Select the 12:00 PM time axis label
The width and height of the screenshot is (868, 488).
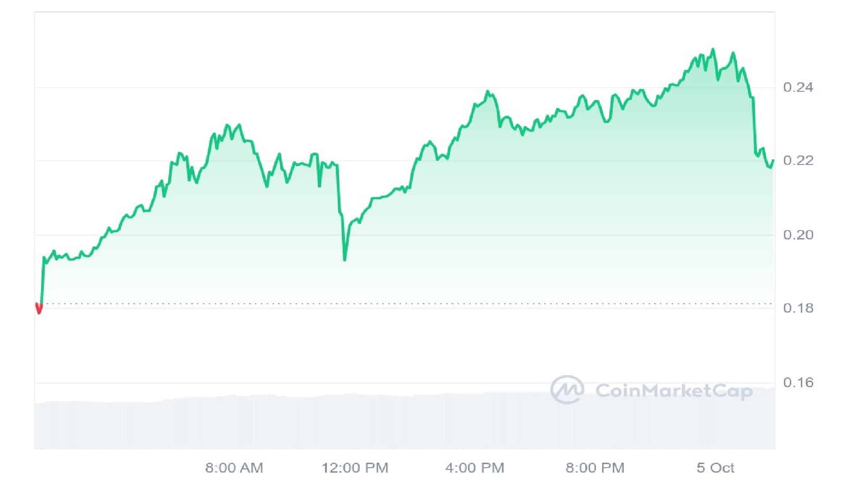[355, 468]
